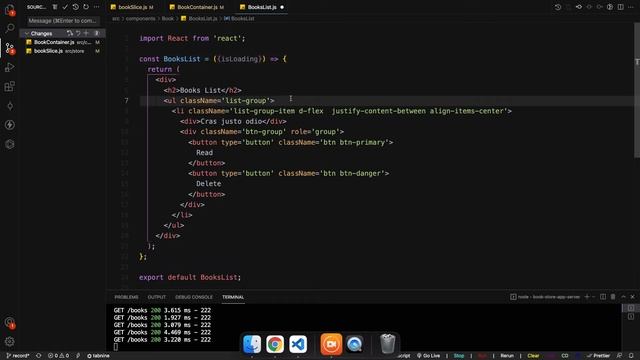This screenshot has height=360, width=640.
Task: Open the Explorer view in activity bar
Action: [x=9, y=9]
